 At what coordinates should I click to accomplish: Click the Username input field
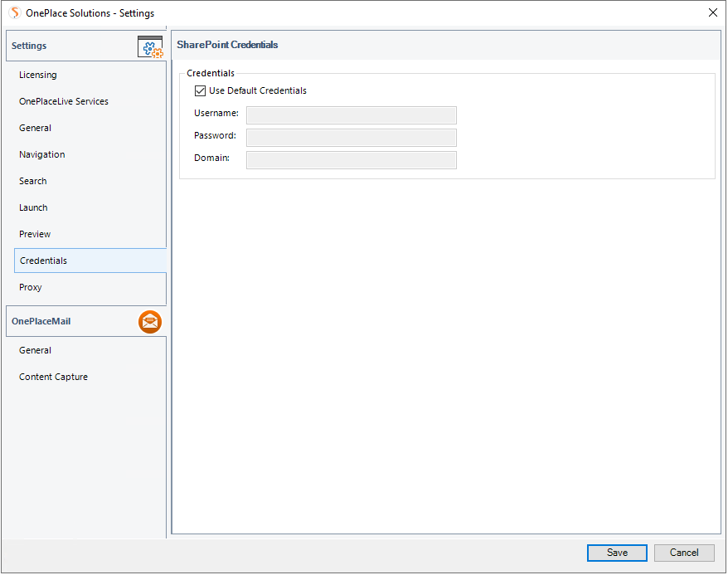coord(352,115)
